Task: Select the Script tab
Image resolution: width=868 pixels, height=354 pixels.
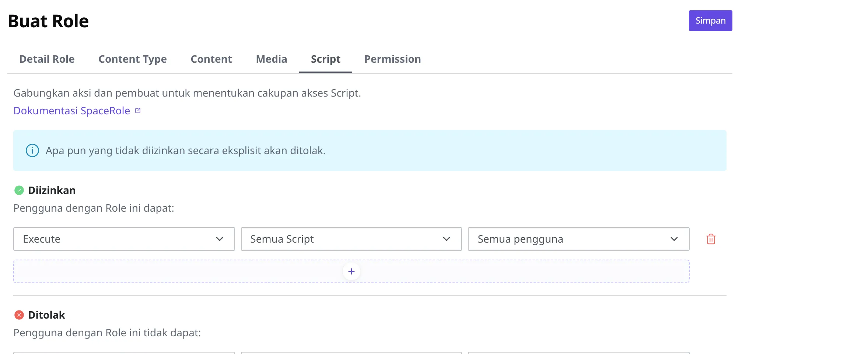Action: [326, 59]
